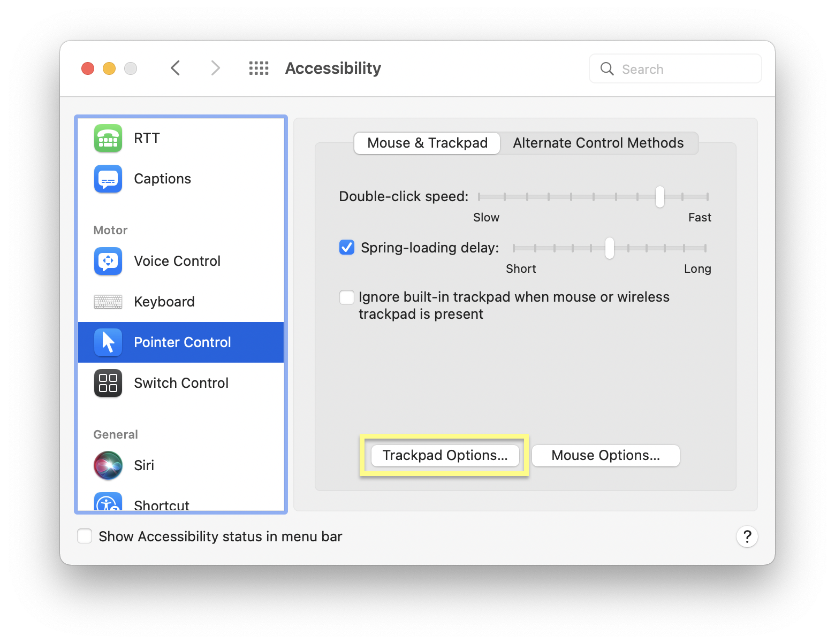The image size is (835, 644).
Task: Select Switch Control in the sidebar
Action: click(x=181, y=383)
